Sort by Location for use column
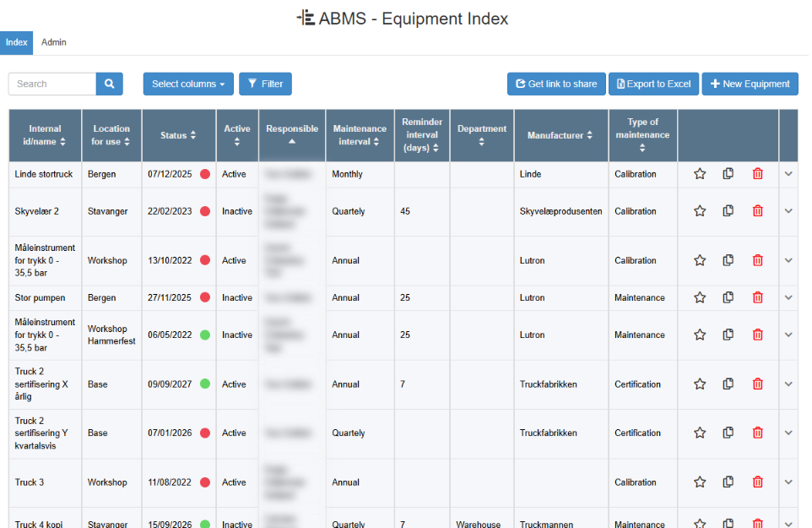This screenshot has height=528, width=812. pos(111,135)
